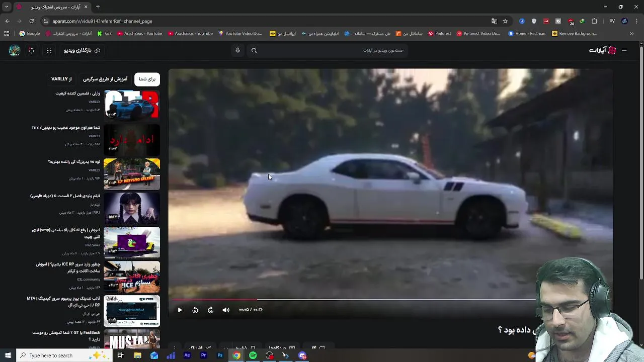Viewport: 644px width, 362px height.
Task: Open the ICE RP server tutorial title
Action: tap(68, 267)
